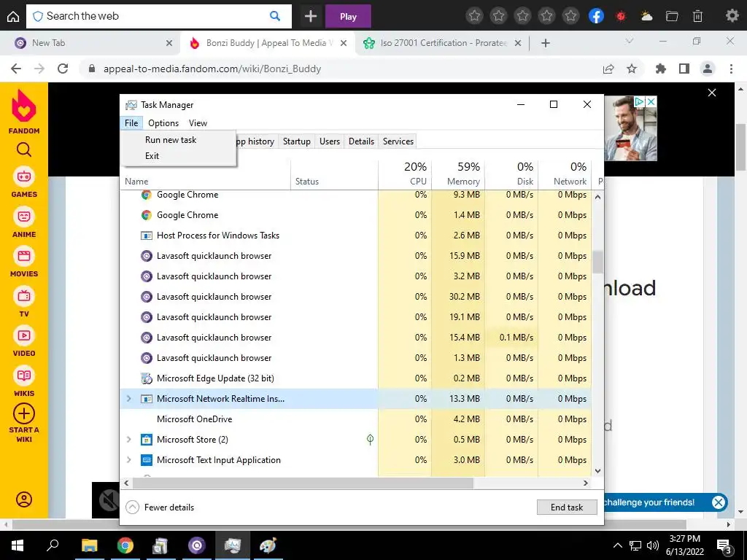
Task: Select the Microsoft OneDrive process row
Action: [355, 419]
